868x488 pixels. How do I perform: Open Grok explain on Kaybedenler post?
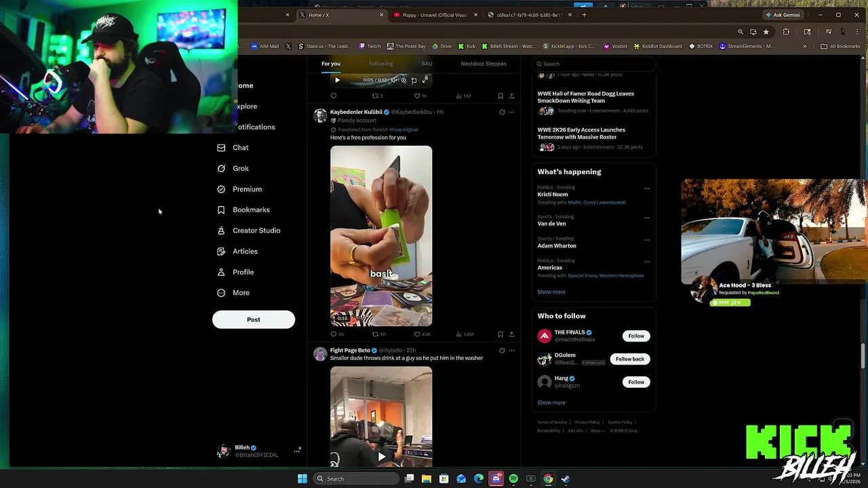click(x=502, y=112)
